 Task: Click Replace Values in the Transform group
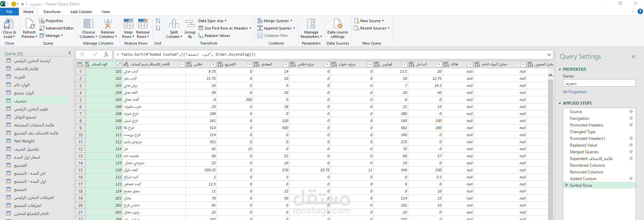click(x=214, y=36)
